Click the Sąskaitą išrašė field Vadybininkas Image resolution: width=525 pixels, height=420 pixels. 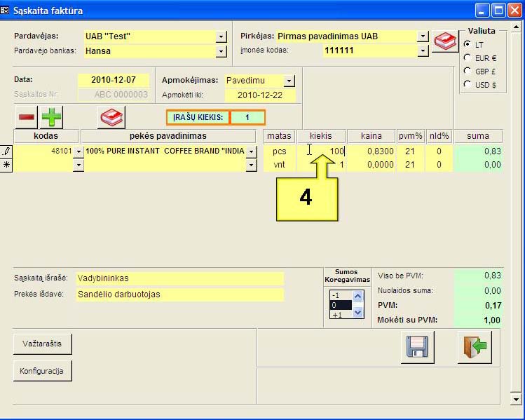pos(180,278)
